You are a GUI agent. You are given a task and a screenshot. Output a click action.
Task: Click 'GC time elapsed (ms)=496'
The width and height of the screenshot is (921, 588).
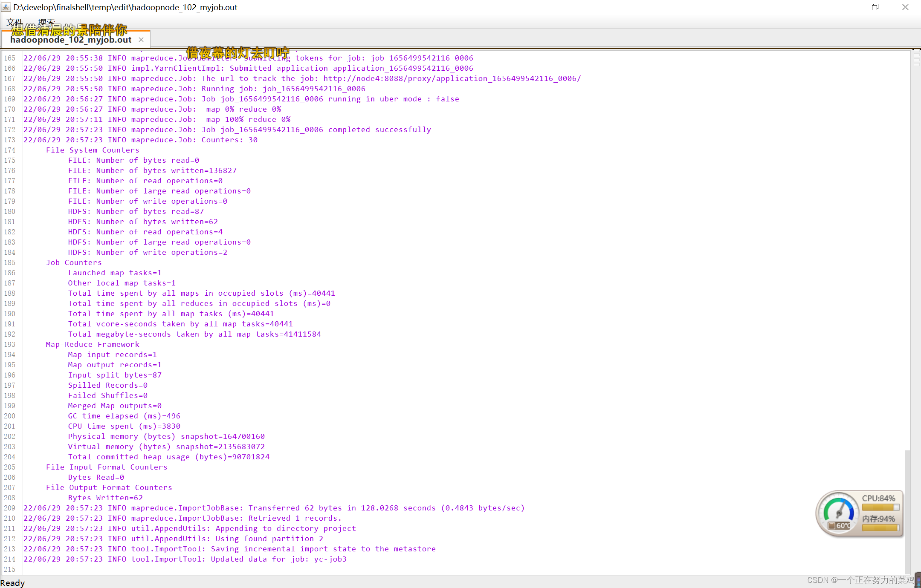(124, 416)
